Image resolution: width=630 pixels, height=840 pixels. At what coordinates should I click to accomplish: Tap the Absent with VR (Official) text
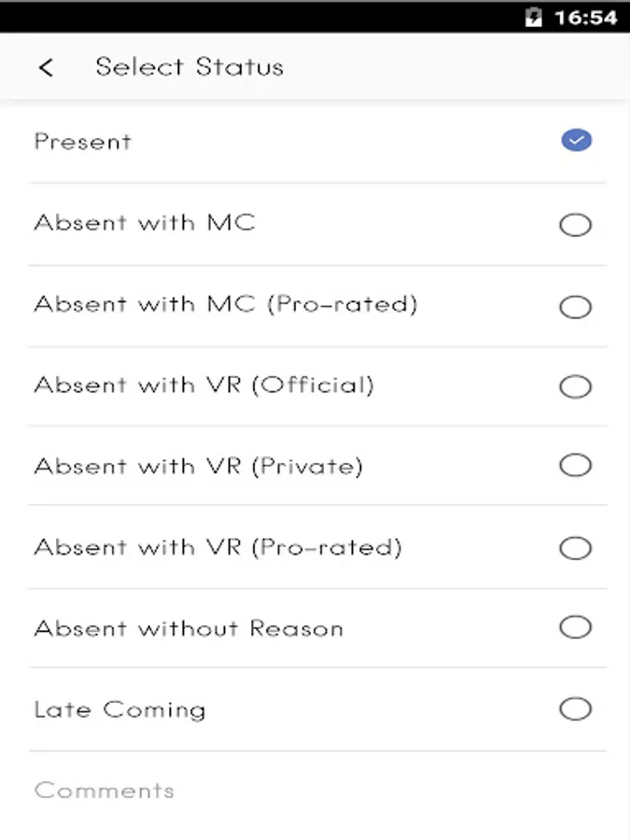(204, 385)
